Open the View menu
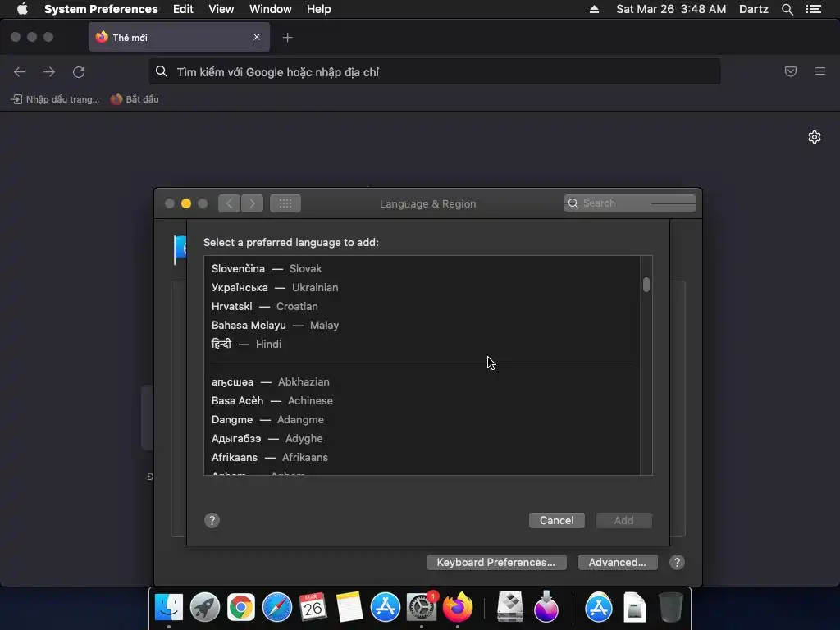The height and width of the screenshot is (630, 840). point(221,9)
